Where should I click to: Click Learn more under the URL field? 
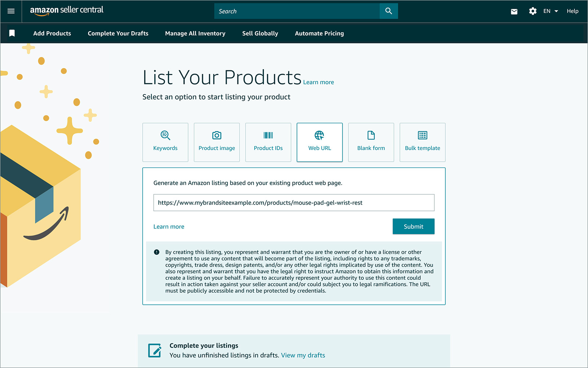pos(169,227)
